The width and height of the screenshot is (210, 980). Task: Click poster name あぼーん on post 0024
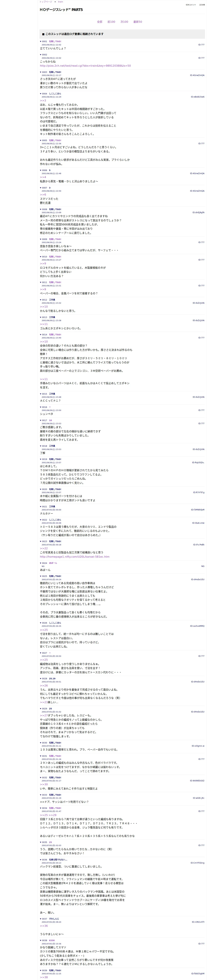tap(53, 563)
